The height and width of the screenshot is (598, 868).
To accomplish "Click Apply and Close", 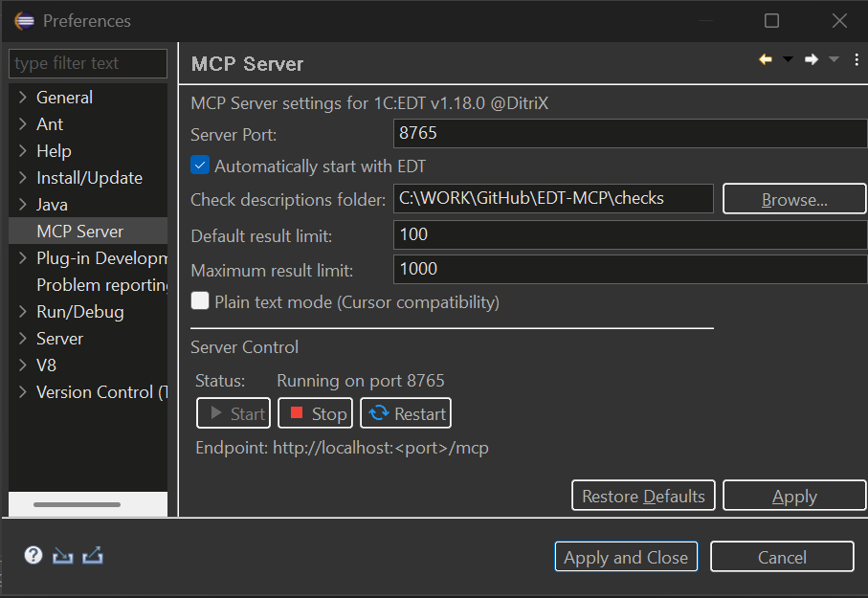I will [x=626, y=557].
